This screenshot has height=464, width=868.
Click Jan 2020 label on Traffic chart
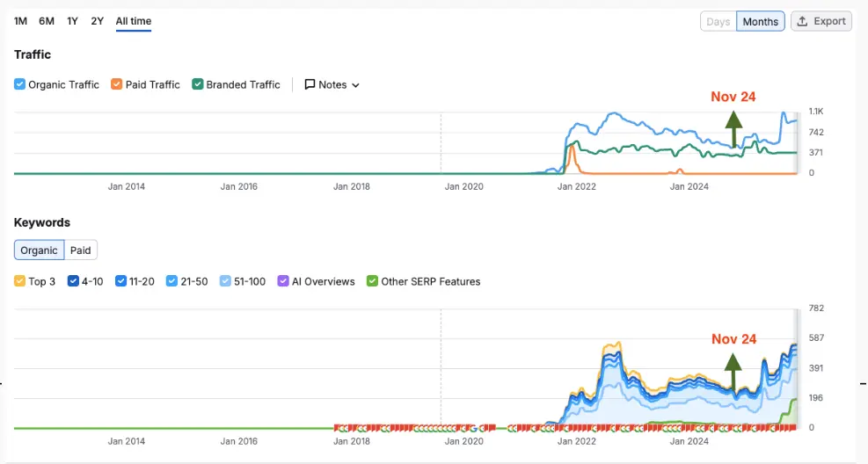coord(463,186)
